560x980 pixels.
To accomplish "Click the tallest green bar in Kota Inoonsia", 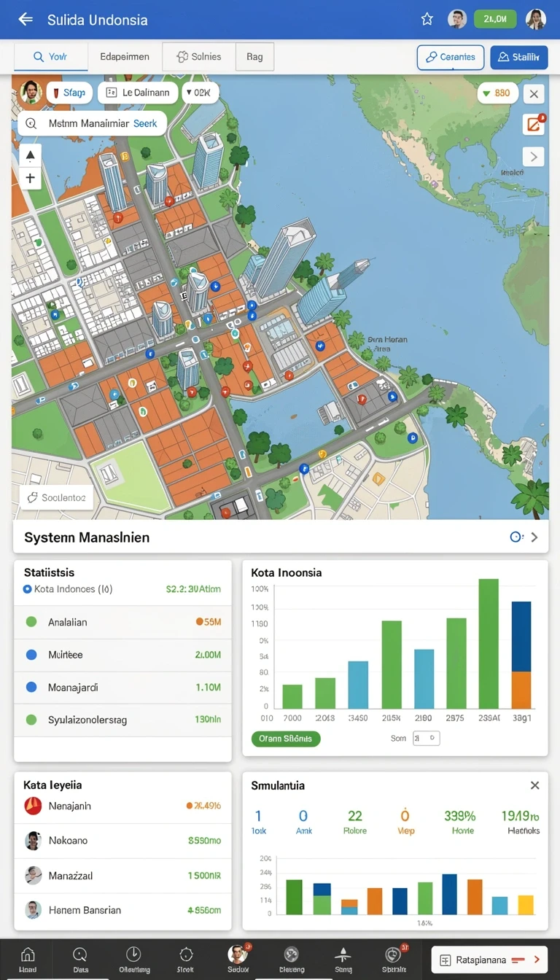I will coord(489,644).
